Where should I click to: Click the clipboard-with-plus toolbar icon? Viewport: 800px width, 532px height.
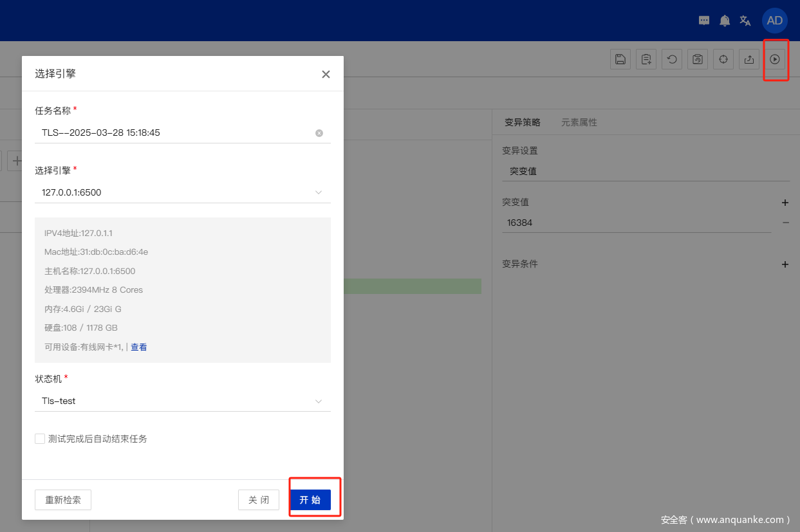646,59
